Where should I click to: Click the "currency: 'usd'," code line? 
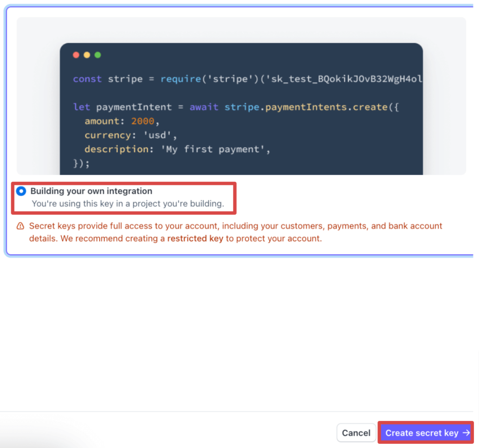click(131, 135)
